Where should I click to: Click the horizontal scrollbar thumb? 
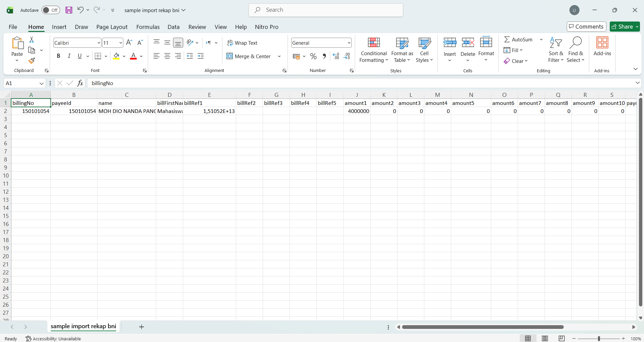(x=483, y=327)
